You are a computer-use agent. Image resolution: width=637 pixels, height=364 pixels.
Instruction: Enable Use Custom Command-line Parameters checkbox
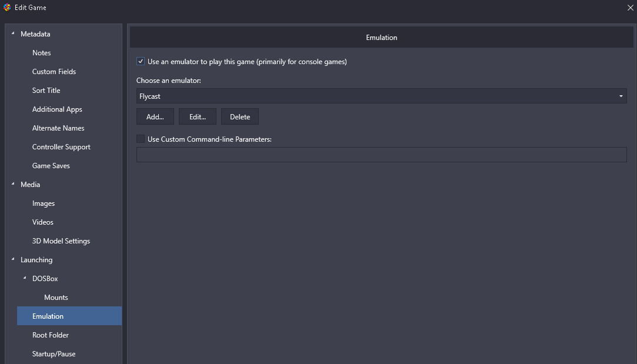[141, 139]
